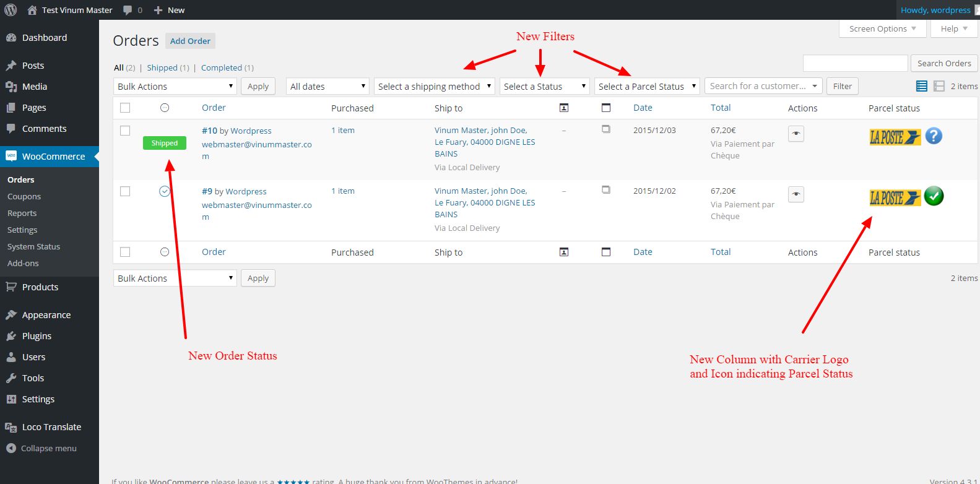This screenshot has width=980, height=484.
Task: Open WooCommerce menu
Action: point(53,157)
